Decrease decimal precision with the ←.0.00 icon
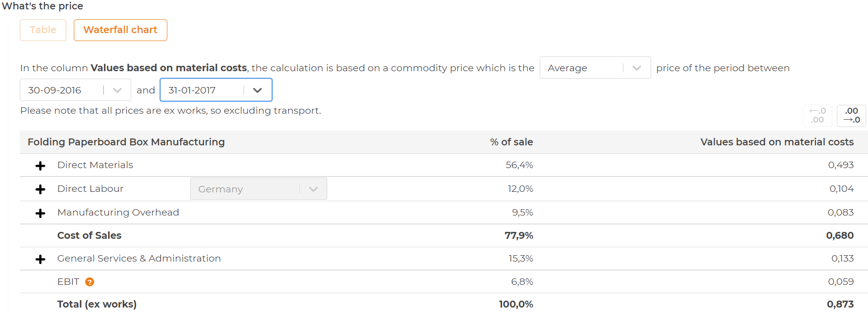 pyautogui.click(x=817, y=115)
